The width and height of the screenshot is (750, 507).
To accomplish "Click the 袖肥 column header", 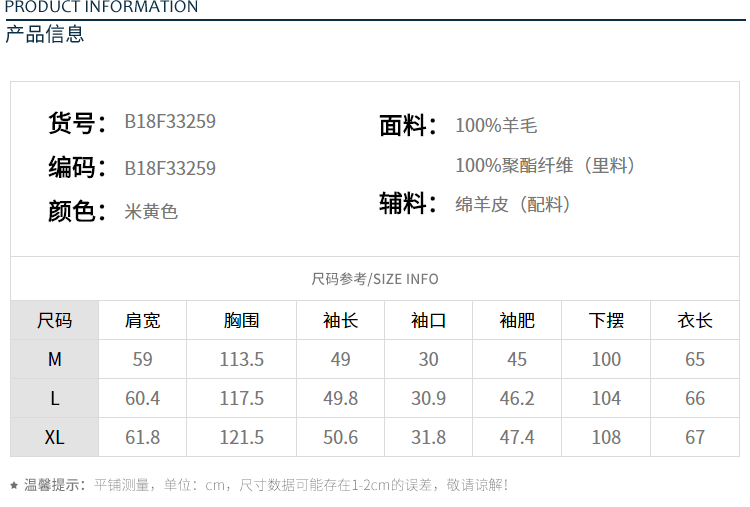I will (x=517, y=320).
